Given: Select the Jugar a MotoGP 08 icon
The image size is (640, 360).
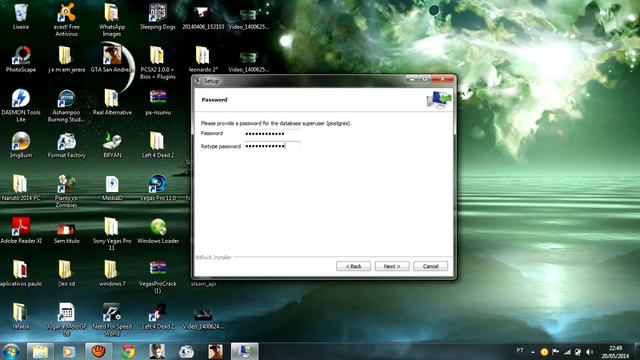Looking at the screenshot, I should 66,320.
